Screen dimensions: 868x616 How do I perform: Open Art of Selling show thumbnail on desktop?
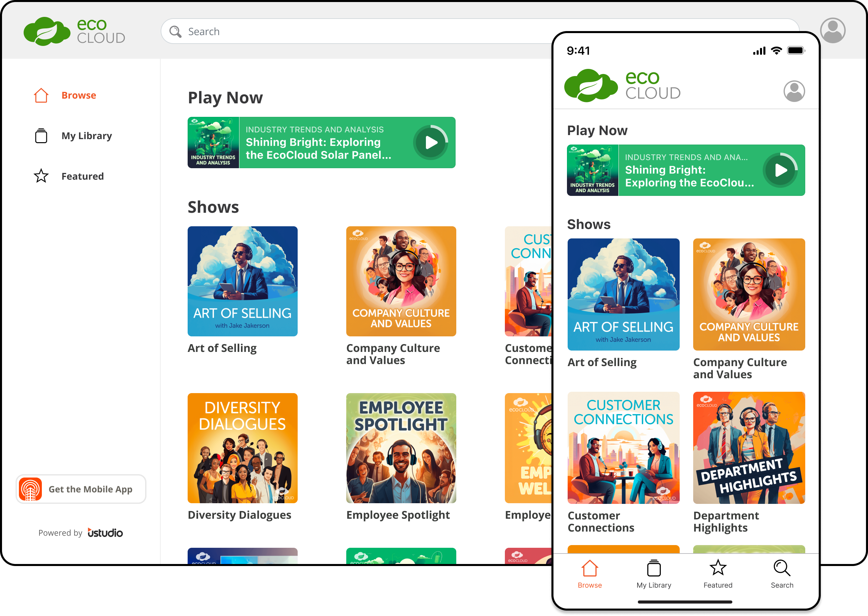pos(243,281)
